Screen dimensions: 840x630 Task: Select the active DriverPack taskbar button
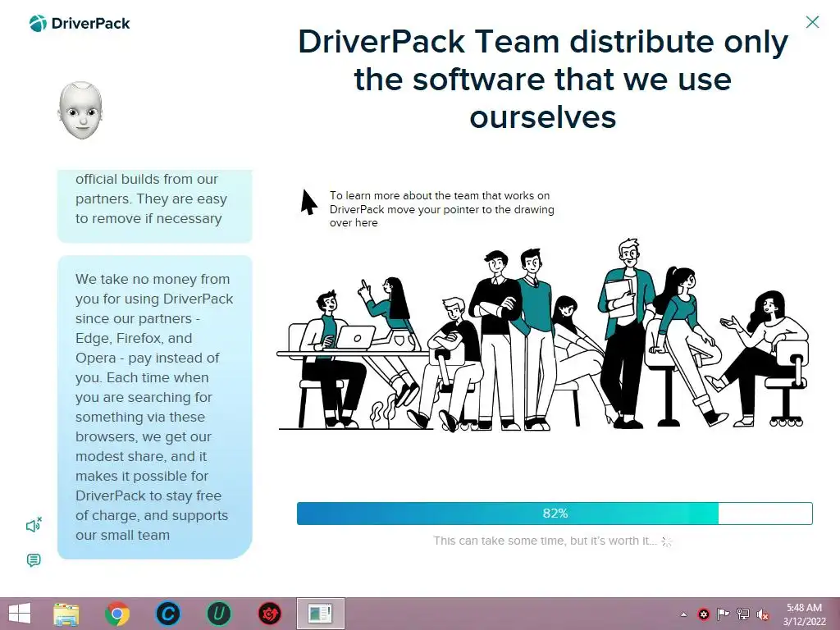(x=321, y=614)
